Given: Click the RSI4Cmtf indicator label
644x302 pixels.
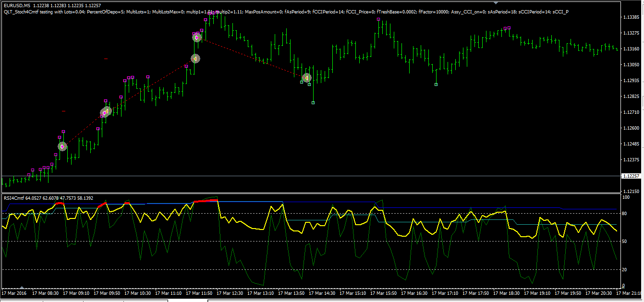Looking at the screenshot, I should click(15, 198).
